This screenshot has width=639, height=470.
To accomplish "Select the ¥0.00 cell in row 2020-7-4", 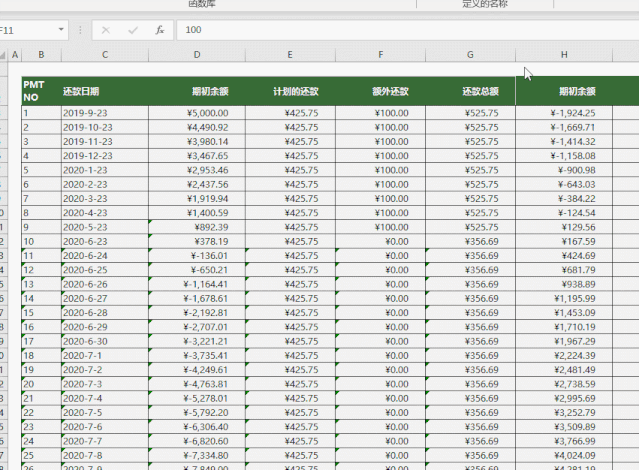I will point(380,398).
